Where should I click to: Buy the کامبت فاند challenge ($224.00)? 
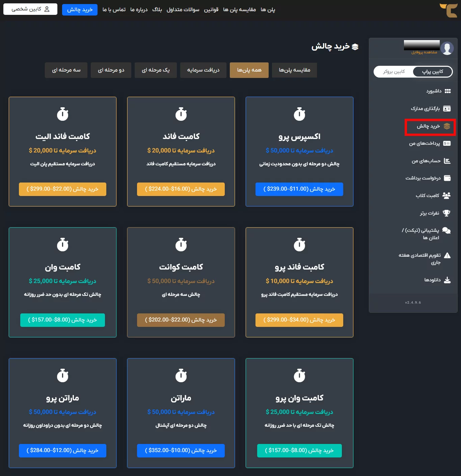[181, 189]
